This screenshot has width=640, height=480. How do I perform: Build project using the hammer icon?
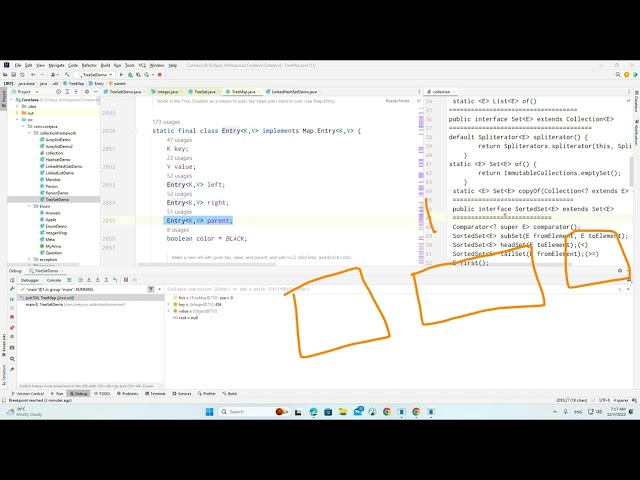coord(67,75)
